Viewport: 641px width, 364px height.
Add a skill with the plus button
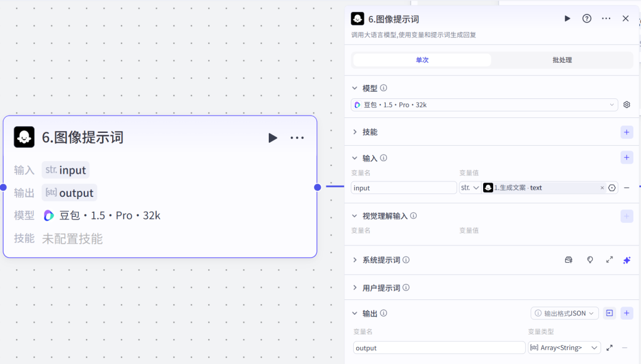tap(627, 132)
